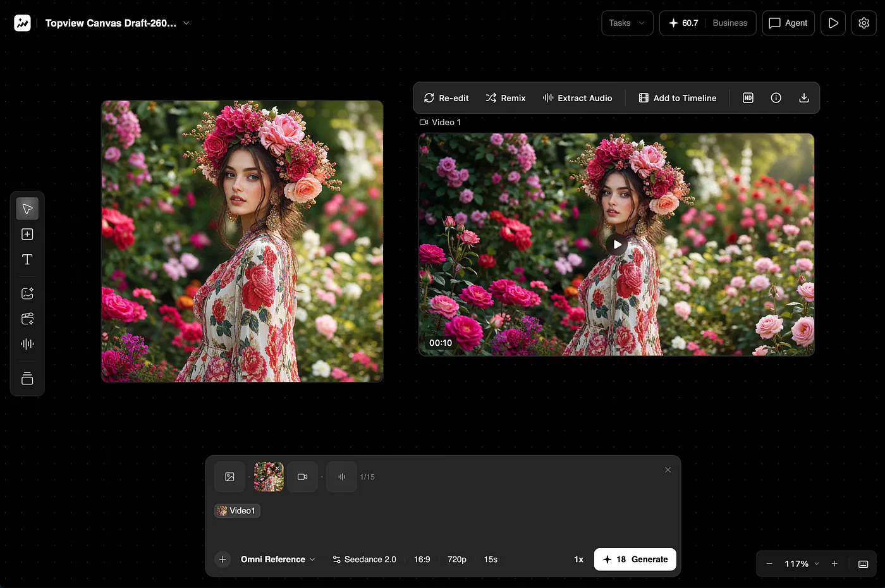Image resolution: width=885 pixels, height=588 pixels.
Task: Change the 720p resolution setting
Action: point(457,560)
